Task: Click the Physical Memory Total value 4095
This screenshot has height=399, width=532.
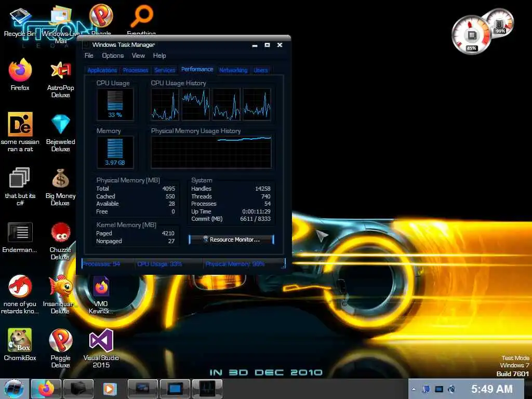Action: (169, 189)
